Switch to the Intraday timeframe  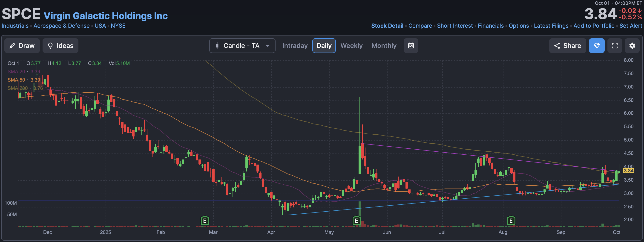pyautogui.click(x=295, y=46)
